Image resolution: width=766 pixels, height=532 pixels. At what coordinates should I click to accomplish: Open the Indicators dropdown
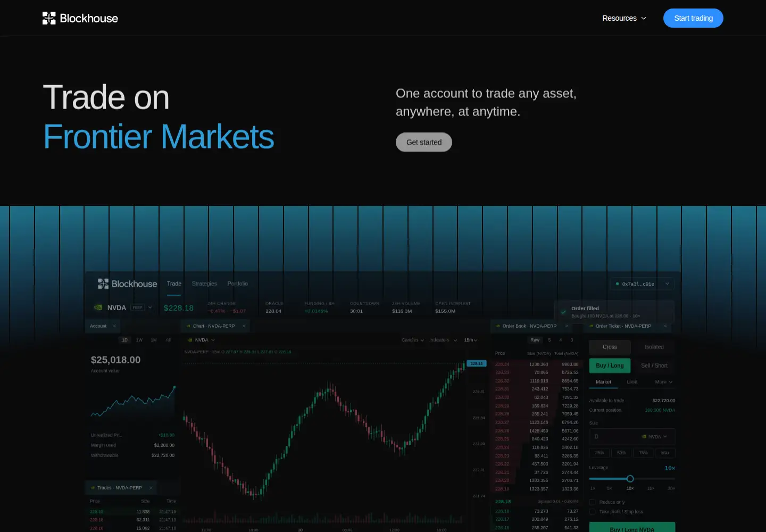[443, 340]
